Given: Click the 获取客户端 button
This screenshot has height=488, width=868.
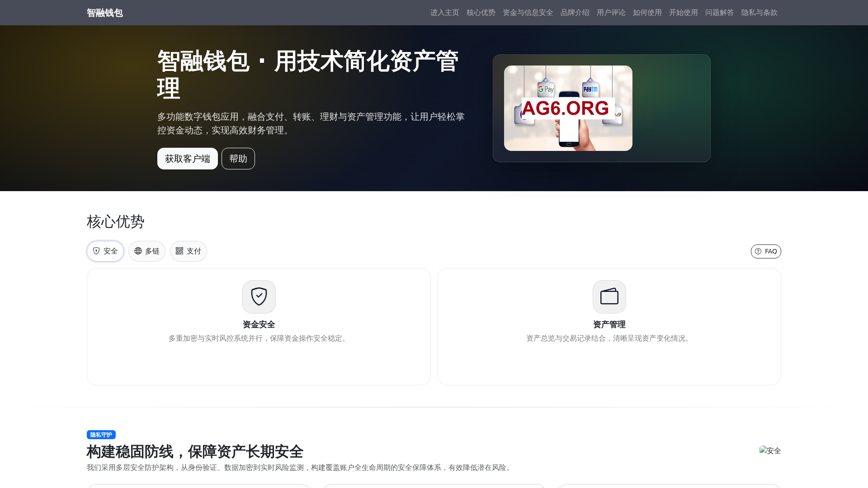Looking at the screenshot, I should tap(187, 159).
